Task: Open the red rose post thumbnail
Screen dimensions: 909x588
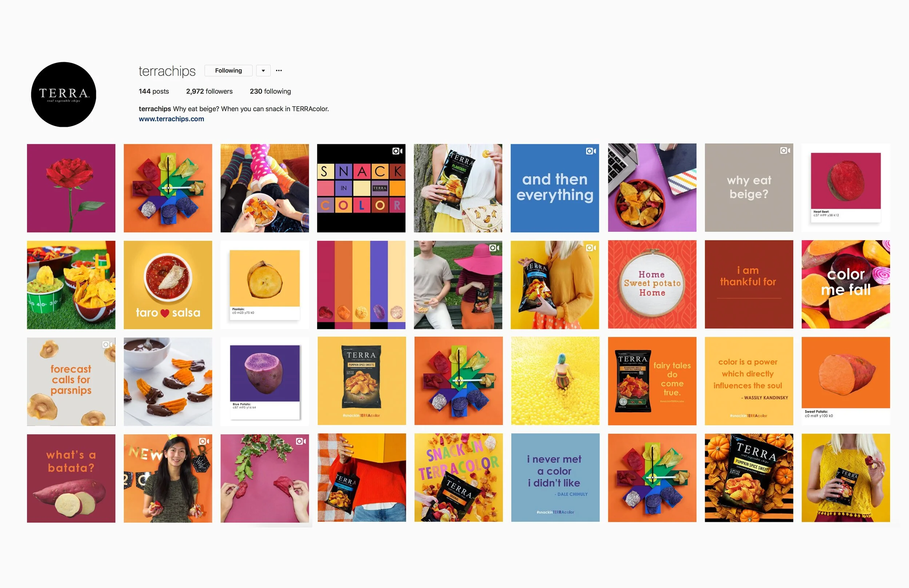Action: coord(71,188)
